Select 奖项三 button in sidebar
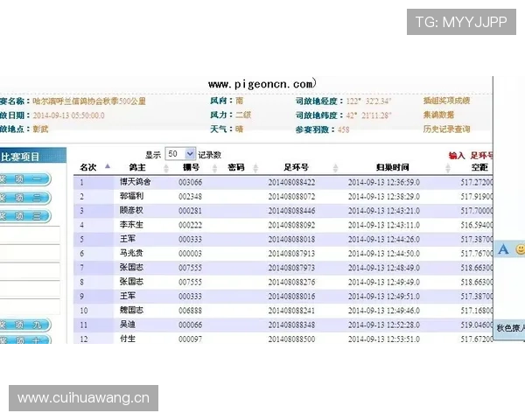The width and height of the screenshot is (525, 420). [x=25, y=216]
